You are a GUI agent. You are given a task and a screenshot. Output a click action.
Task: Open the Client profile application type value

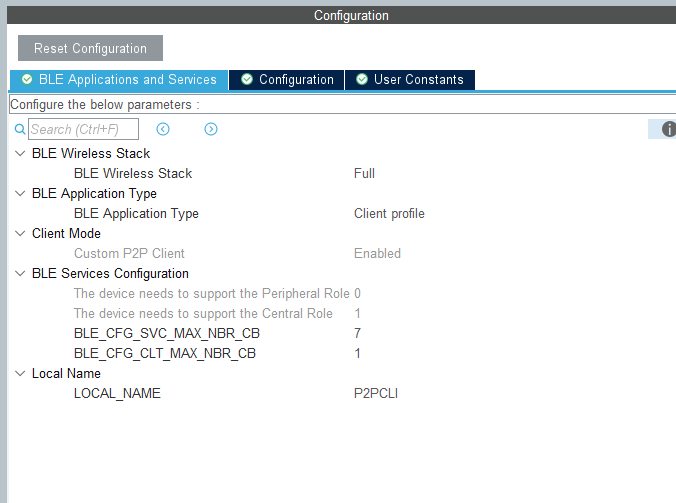click(389, 214)
